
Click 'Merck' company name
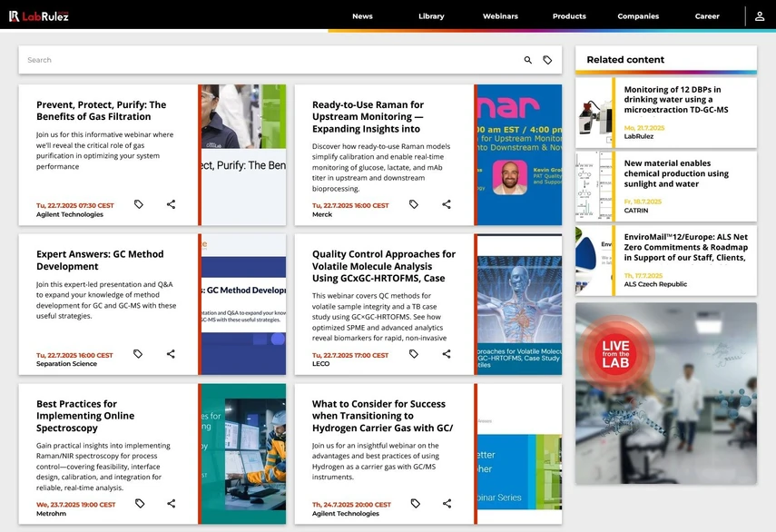click(322, 214)
